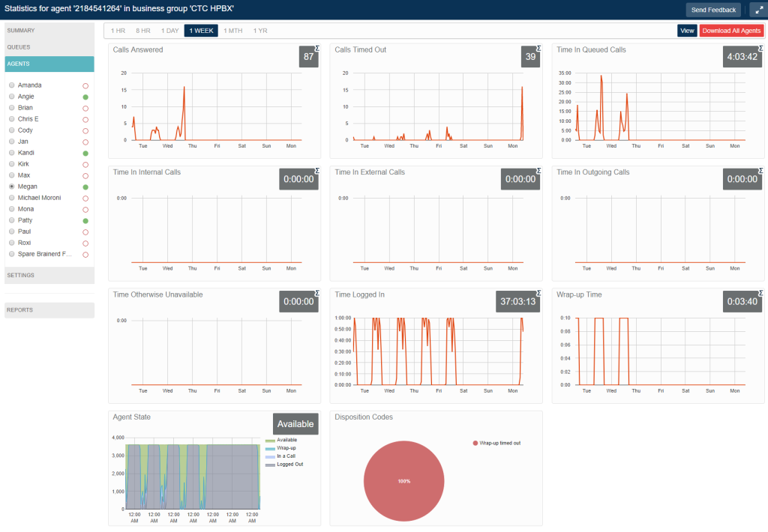Switch to 1 YR time range
768x532 pixels.
click(x=260, y=31)
